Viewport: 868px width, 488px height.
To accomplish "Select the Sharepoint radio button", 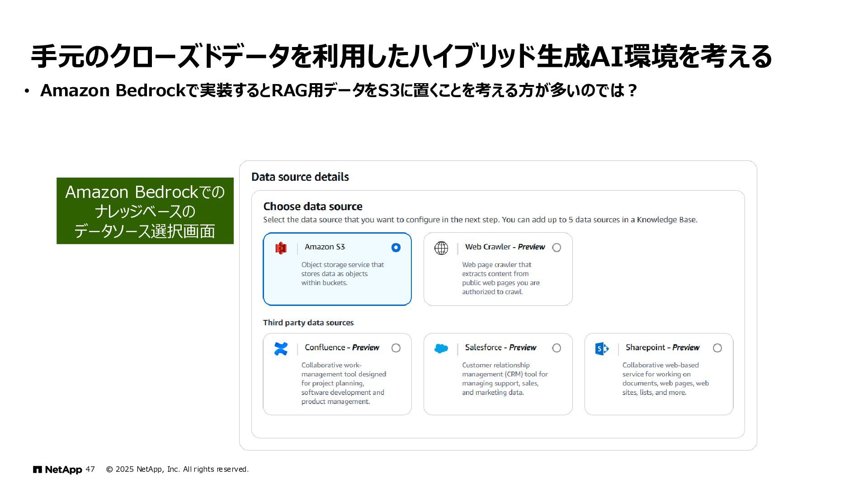I will point(717,348).
